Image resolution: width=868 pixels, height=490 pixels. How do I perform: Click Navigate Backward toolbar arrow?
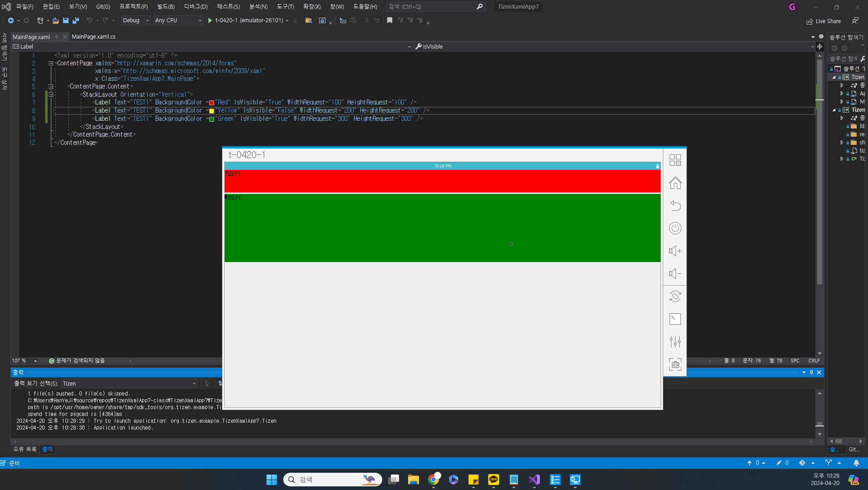10,20
